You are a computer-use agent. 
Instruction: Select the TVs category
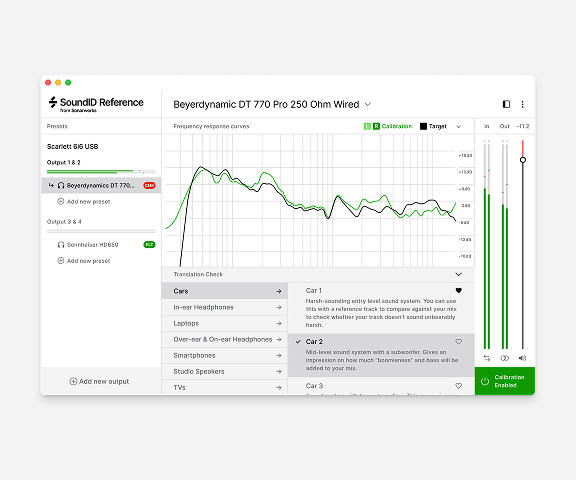point(224,387)
